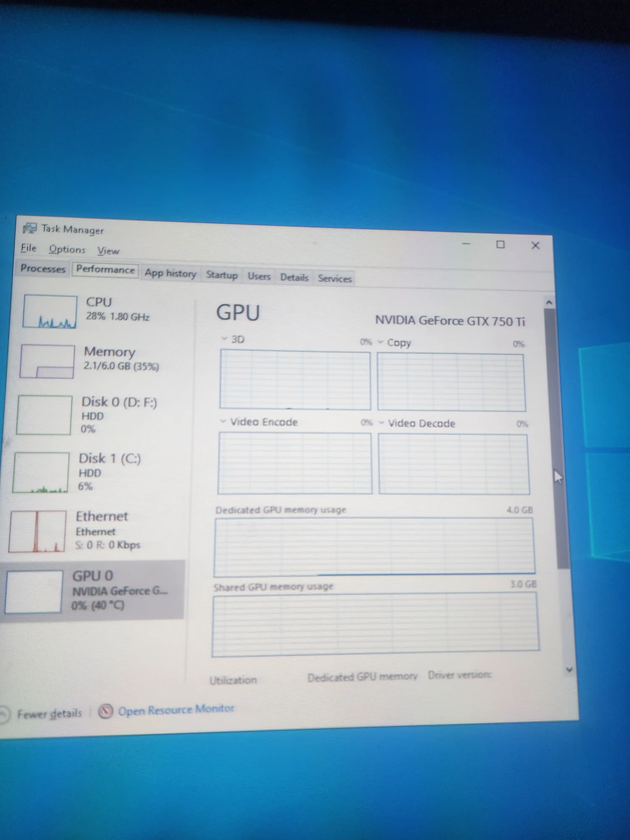The height and width of the screenshot is (840, 630).
Task: Open the 3D engine dropdown
Action: coord(224,338)
